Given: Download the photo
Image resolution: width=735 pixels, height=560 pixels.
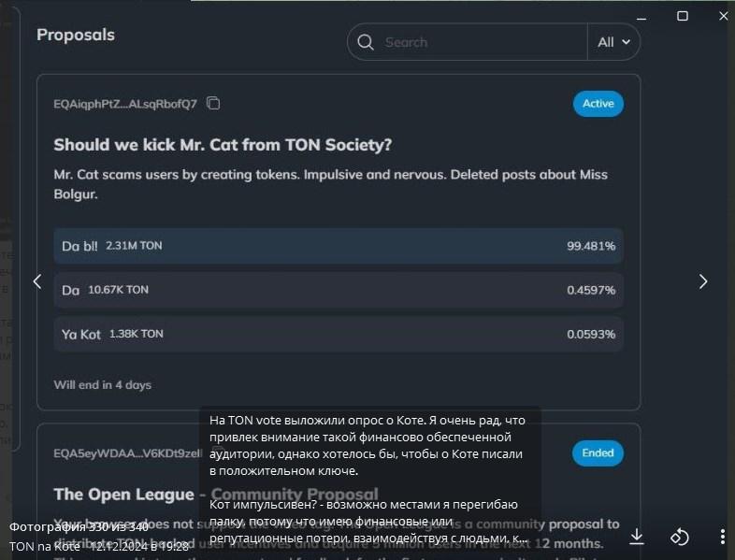Looking at the screenshot, I should click(x=637, y=537).
